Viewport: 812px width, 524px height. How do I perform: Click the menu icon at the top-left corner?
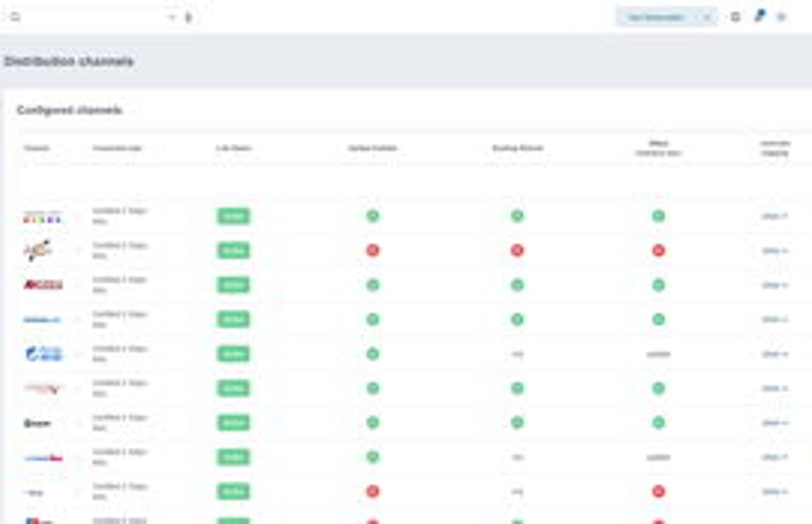pyautogui.click(x=15, y=17)
